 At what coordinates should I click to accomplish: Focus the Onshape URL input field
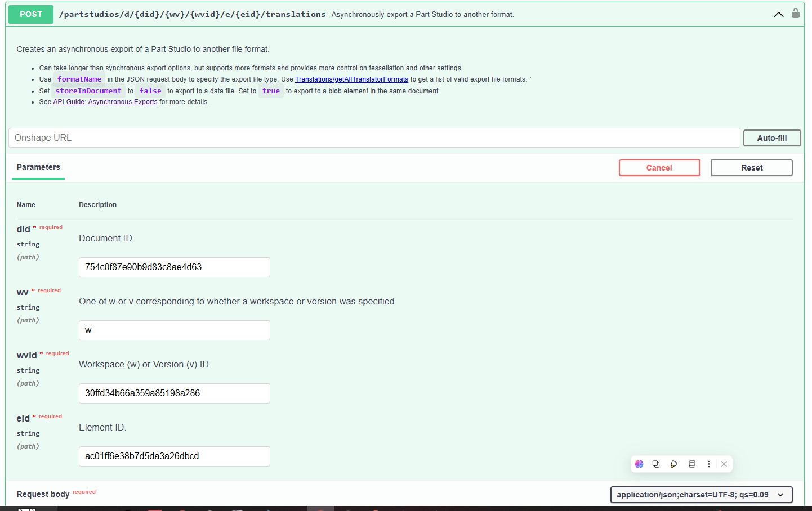point(374,138)
